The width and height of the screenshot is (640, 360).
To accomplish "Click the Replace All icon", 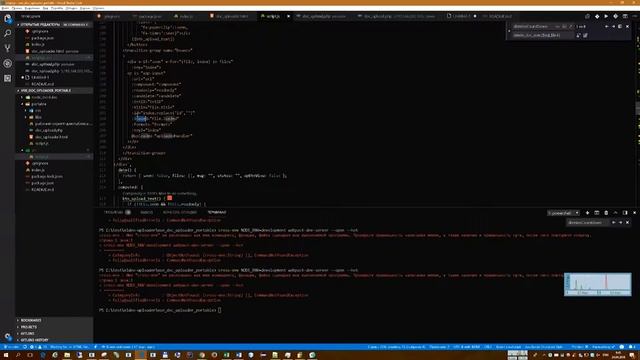I will (x=585, y=36).
